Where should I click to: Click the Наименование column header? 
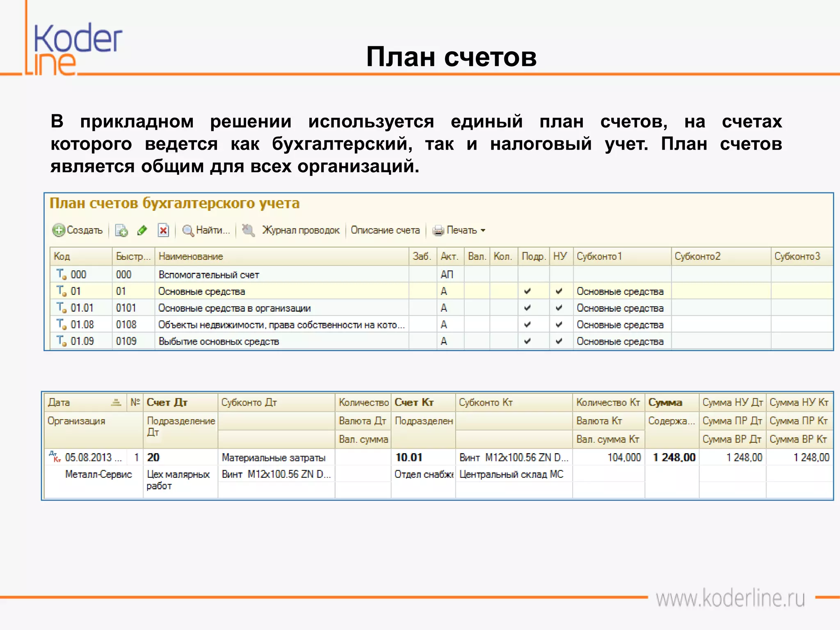tap(282, 256)
